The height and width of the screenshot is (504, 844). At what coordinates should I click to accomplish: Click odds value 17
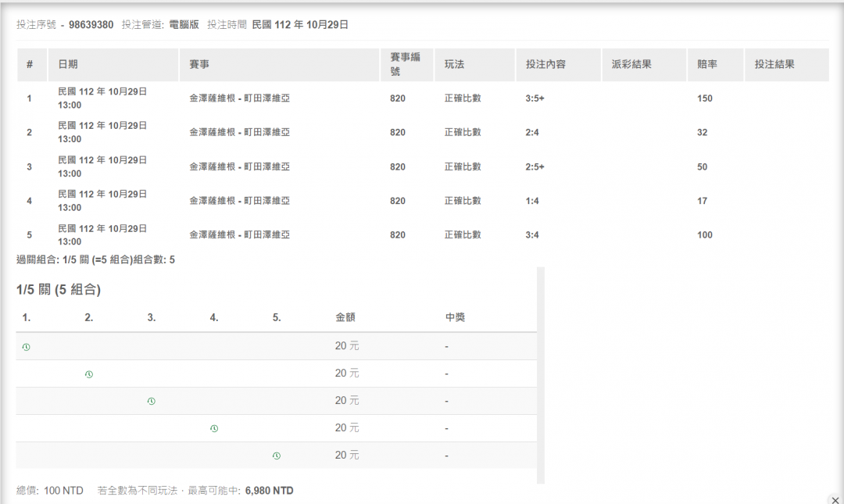point(703,201)
